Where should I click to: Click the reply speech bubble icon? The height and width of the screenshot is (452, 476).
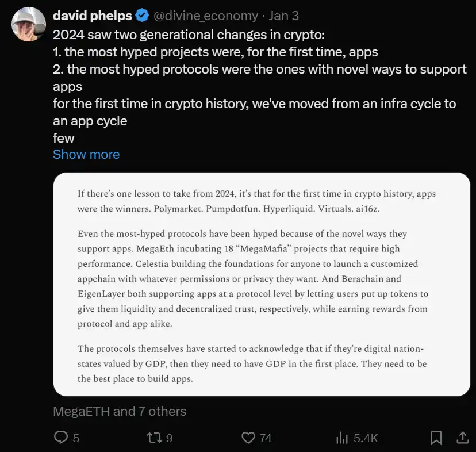61,438
